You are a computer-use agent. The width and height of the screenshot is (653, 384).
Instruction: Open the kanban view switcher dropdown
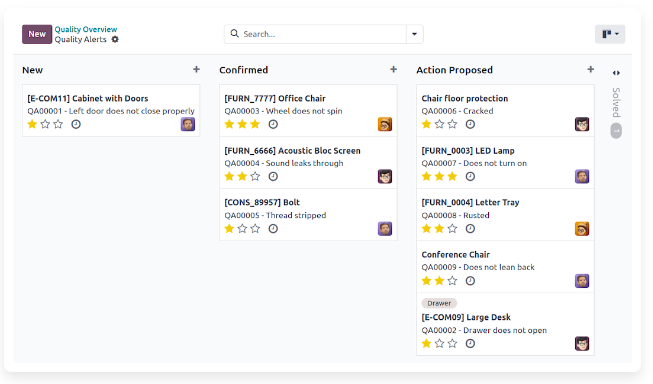tap(610, 34)
